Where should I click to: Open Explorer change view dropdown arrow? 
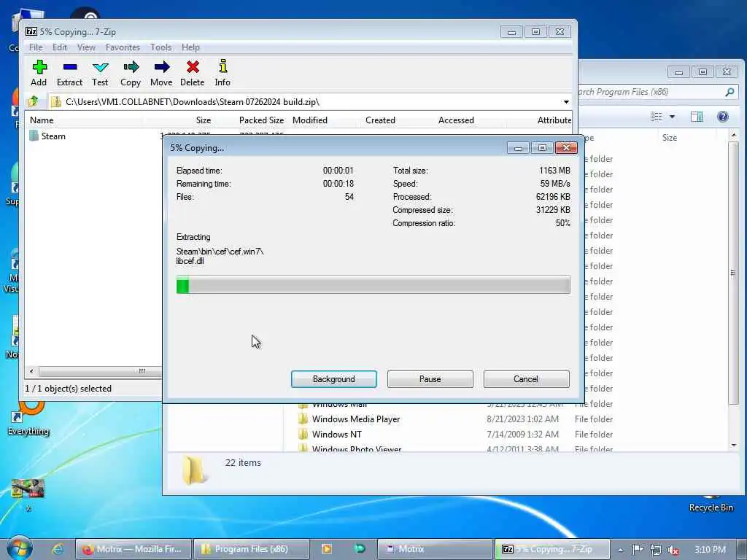[672, 117]
